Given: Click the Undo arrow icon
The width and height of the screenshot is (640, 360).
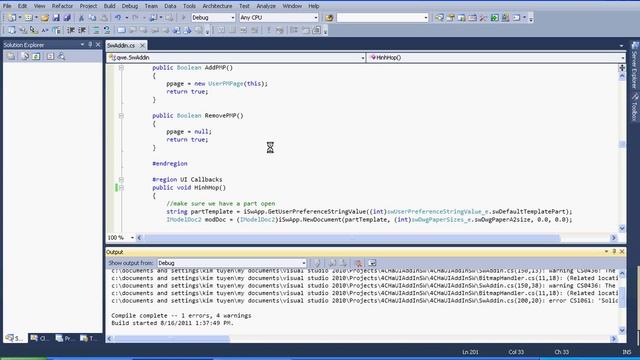Looking at the screenshot, I should [118, 18].
